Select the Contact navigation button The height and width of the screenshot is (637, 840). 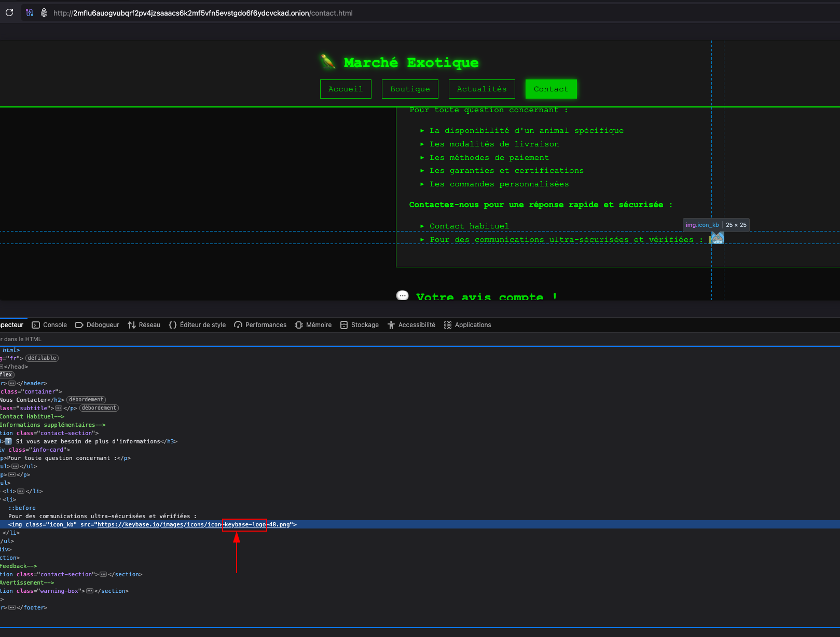(551, 89)
